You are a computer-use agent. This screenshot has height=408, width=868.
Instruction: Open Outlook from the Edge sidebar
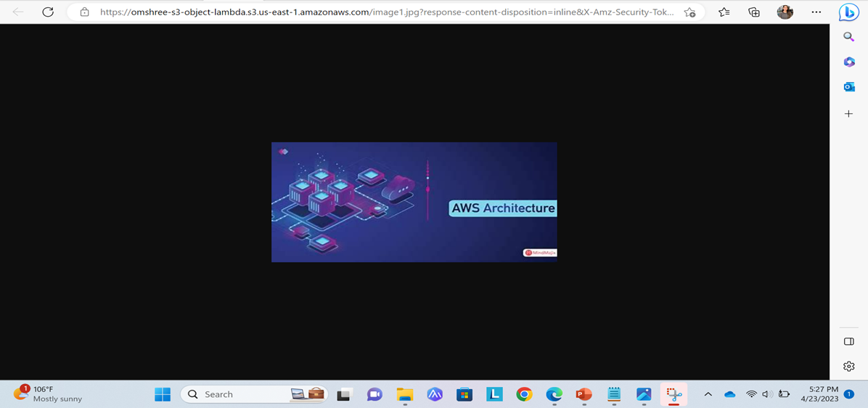tap(848, 87)
